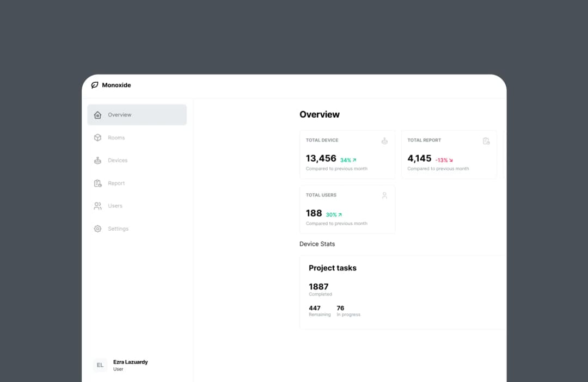Select the Report navigation item
The image size is (588, 382).
[116, 183]
